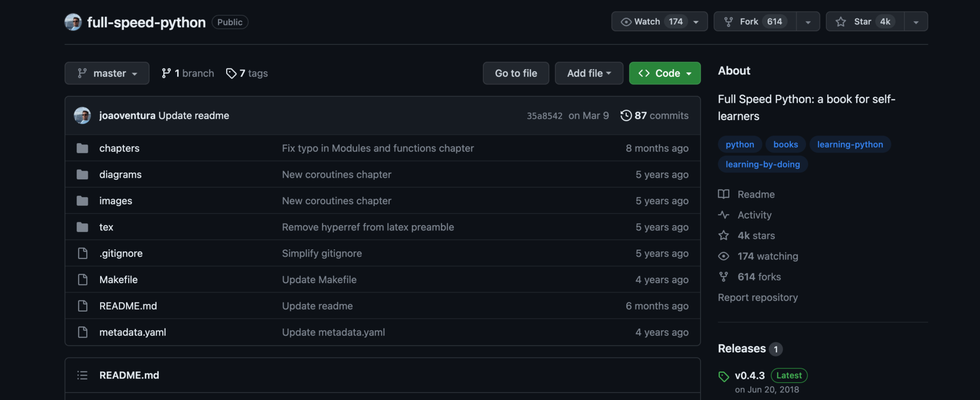The width and height of the screenshot is (980, 400).
Task: Click the Activity pulse icon
Action: 724,215
